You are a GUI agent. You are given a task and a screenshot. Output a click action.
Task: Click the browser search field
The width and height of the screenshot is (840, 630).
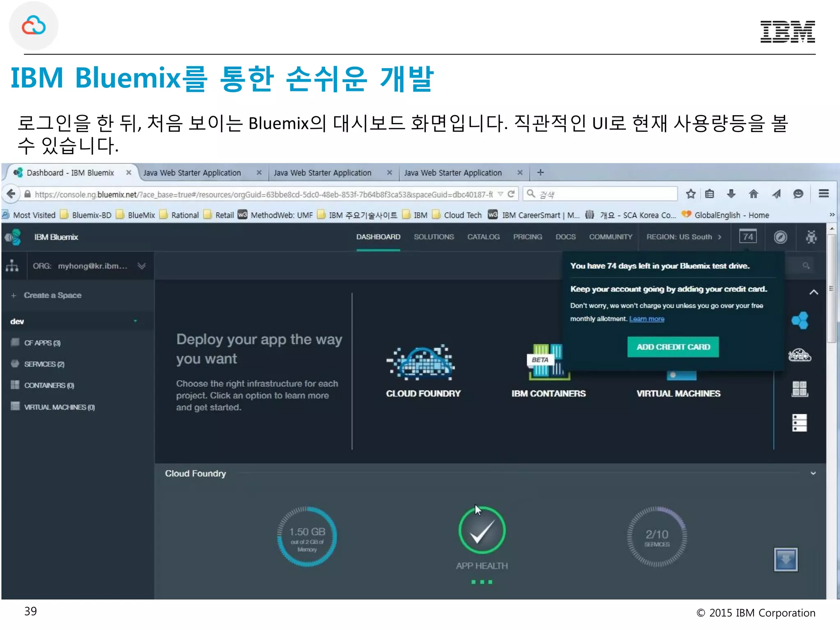pyautogui.click(x=600, y=194)
